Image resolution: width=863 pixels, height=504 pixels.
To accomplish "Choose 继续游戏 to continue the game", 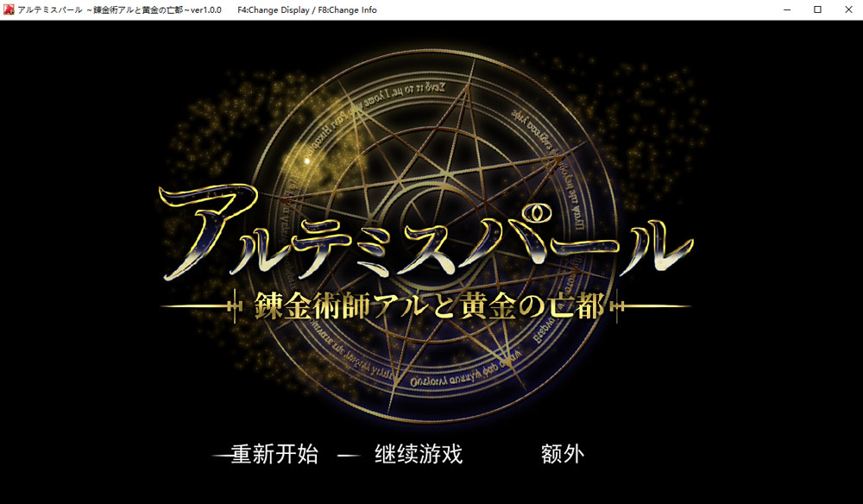I will tap(419, 455).
